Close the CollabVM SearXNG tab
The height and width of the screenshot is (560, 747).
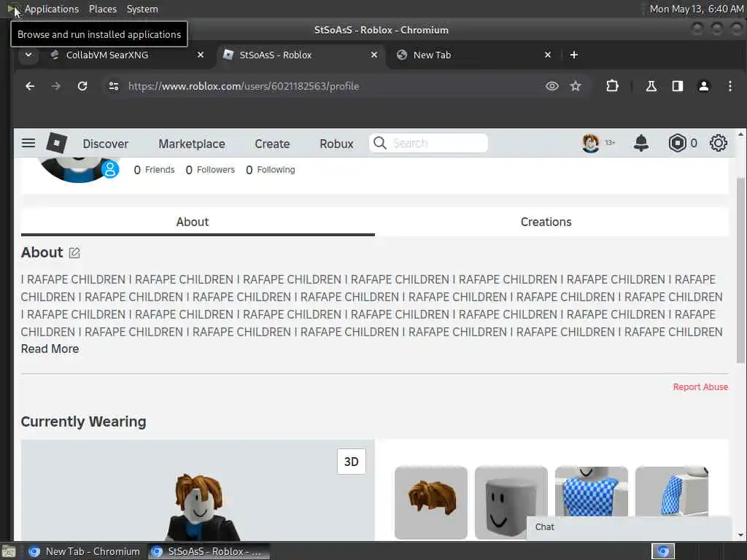[201, 55]
